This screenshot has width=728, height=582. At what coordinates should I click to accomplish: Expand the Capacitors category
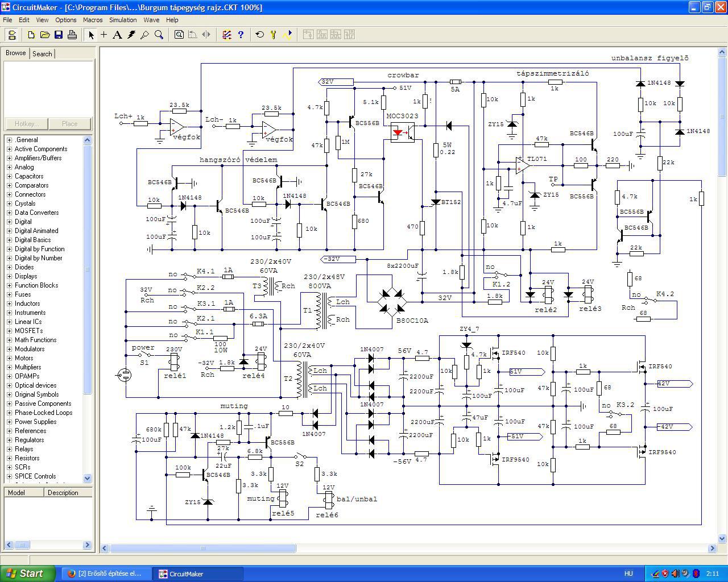coord(9,176)
